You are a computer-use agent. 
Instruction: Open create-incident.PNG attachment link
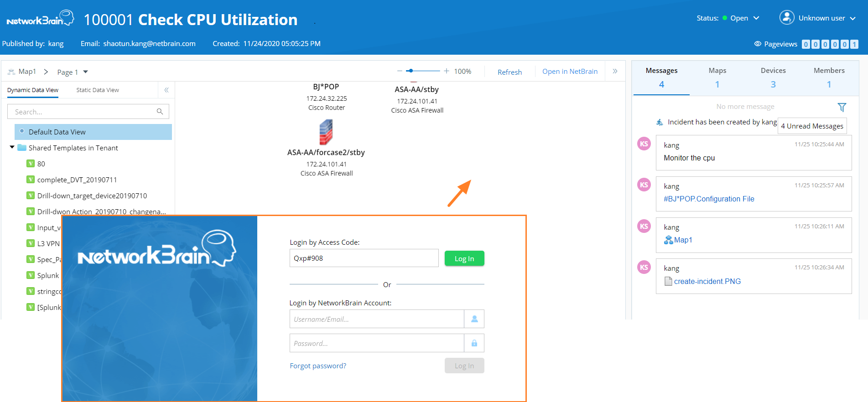[x=707, y=281]
